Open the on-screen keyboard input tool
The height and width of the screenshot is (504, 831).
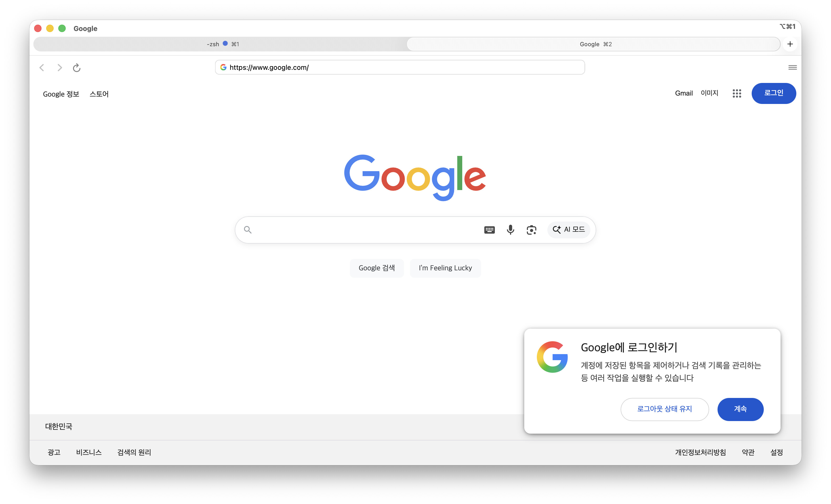click(x=489, y=230)
